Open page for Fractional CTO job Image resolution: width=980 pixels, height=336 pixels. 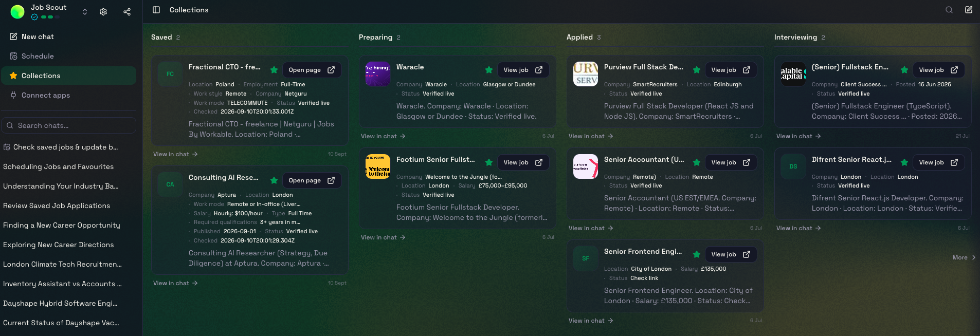tap(312, 70)
